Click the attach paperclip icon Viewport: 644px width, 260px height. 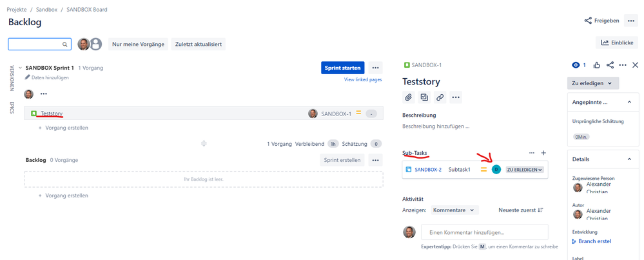coord(408,97)
